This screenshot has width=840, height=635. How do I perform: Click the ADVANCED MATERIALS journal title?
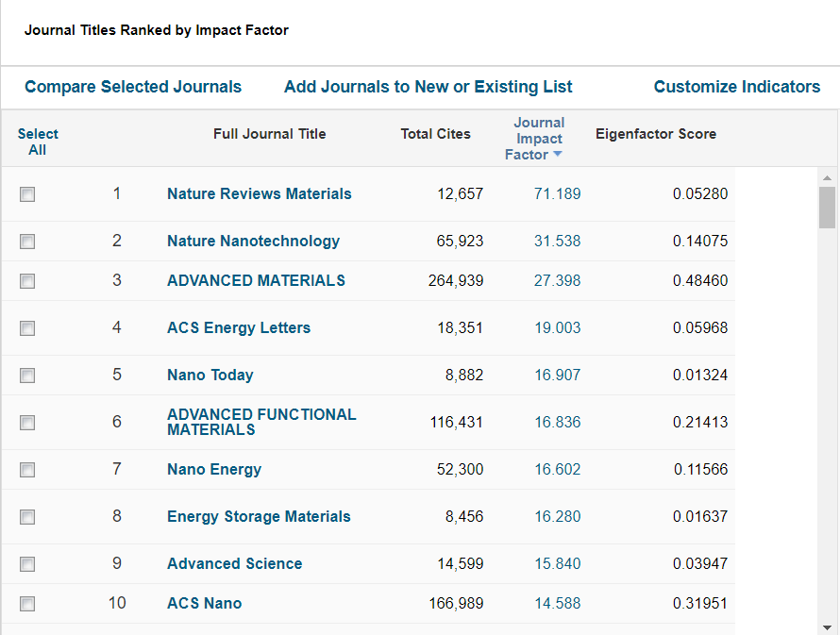click(256, 280)
